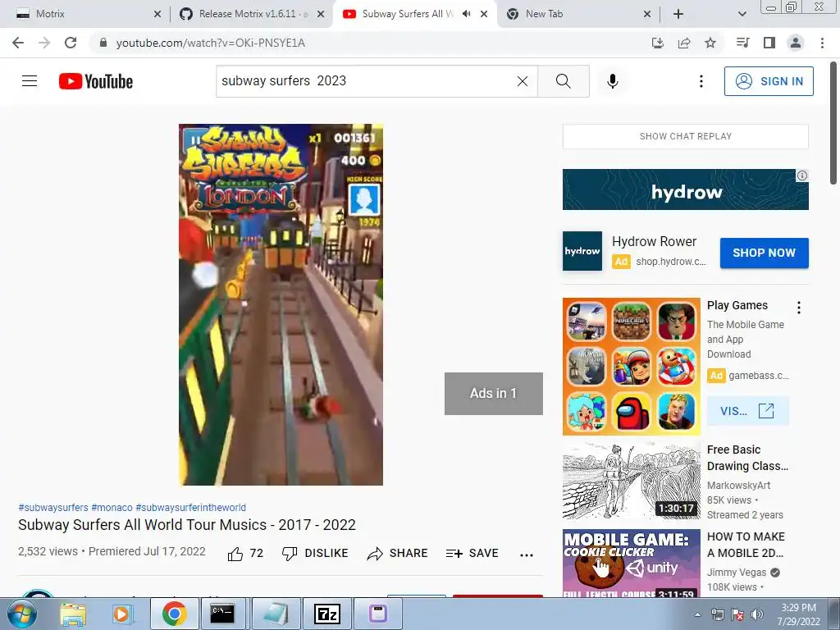Open the Cookie Clicker mobile game video thumbnail

click(x=631, y=563)
